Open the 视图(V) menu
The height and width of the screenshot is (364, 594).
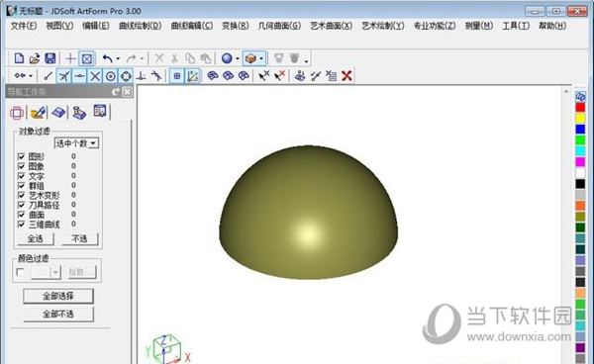pyautogui.click(x=59, y=26)
